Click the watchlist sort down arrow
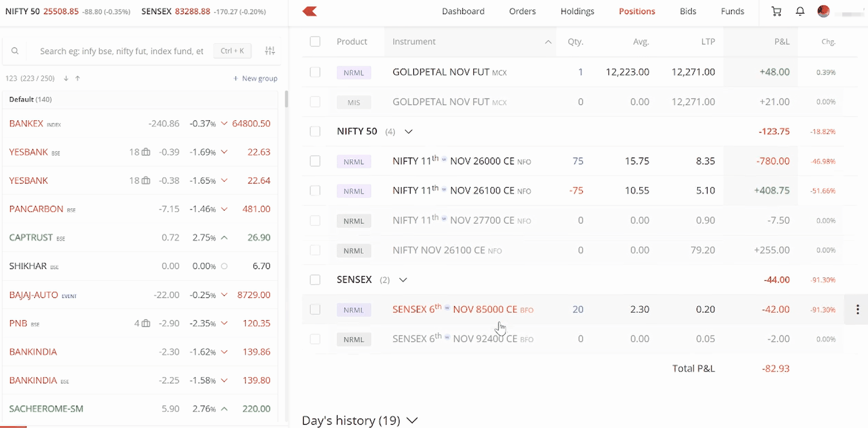The width and height of the screenshot is (868, 428). (66, 79)
